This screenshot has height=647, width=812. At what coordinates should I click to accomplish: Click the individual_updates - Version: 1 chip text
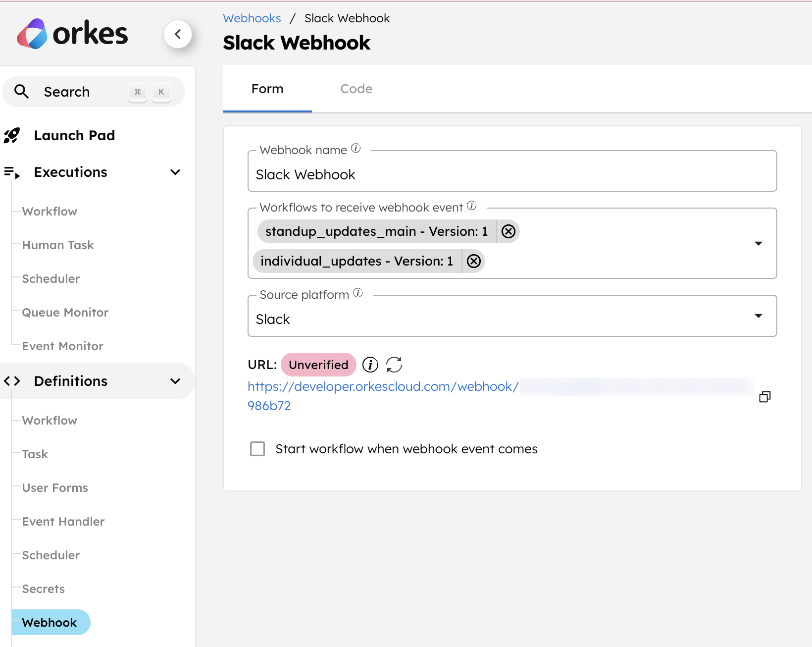tap(356, 261)
